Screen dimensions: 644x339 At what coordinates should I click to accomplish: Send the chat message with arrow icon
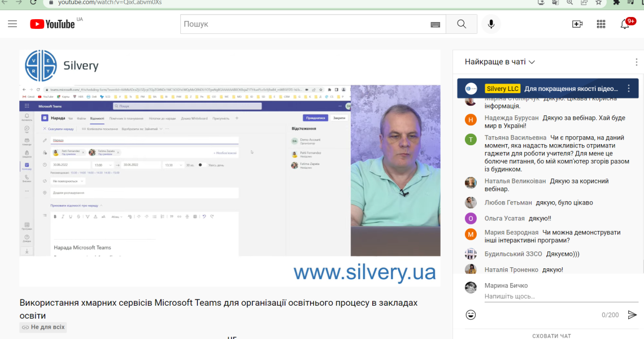632,315
